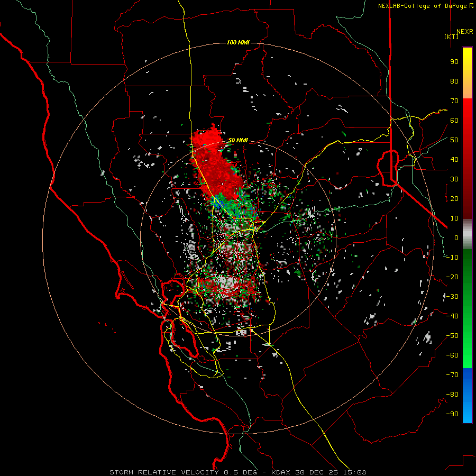Select the -50 value on the velocity scale
The height and width of the screenshot is (476, 476).
[452, 336]
